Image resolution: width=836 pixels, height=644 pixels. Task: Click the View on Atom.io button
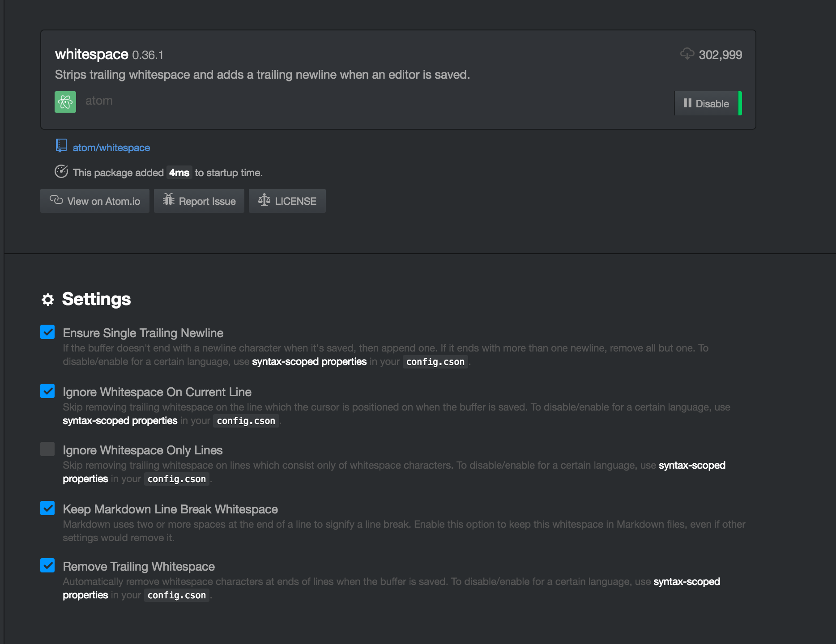coord(94,200)
